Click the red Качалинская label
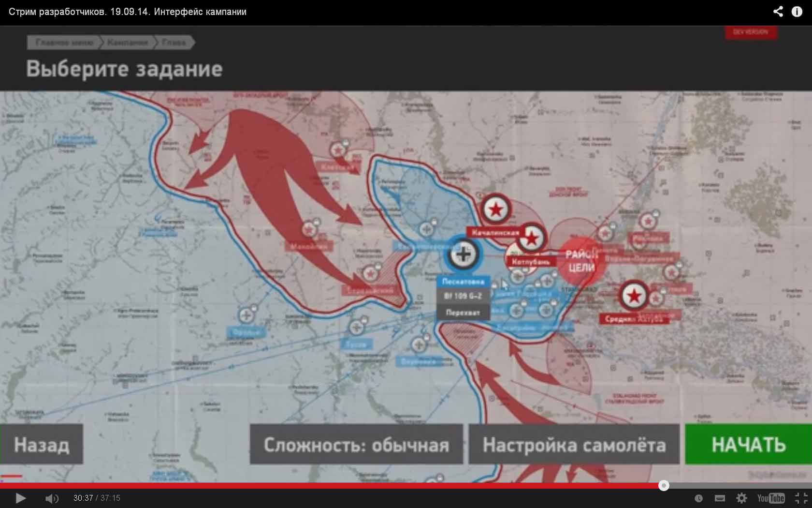This screenshot has width=812, height=508. coord(495,233)
